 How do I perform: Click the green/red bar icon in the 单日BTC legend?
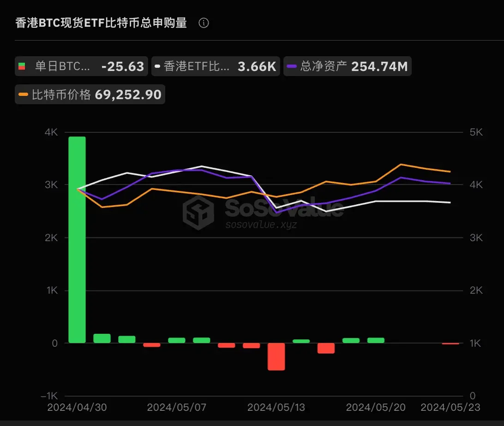coord(23,66)
